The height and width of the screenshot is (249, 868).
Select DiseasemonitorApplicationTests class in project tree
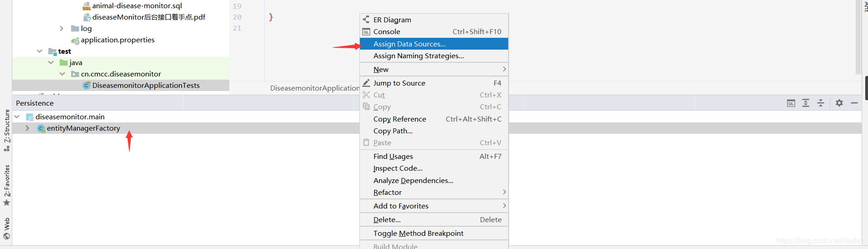tap(146, 85)
